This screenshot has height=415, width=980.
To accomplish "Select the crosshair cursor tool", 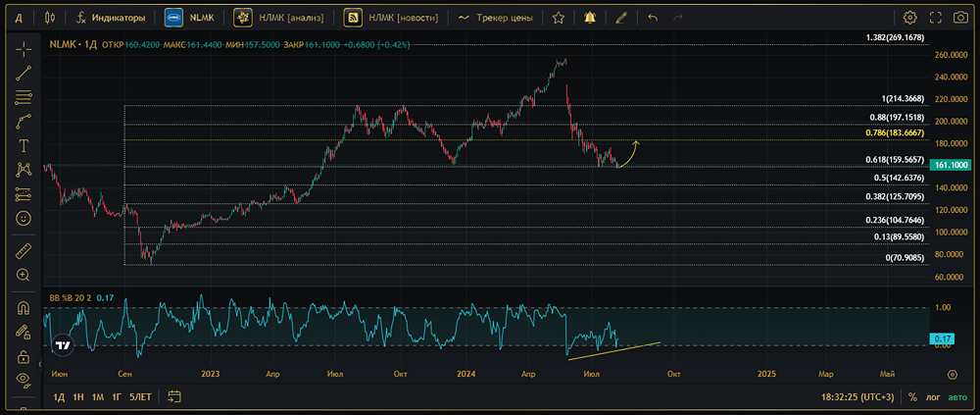I will click(24, 48).
